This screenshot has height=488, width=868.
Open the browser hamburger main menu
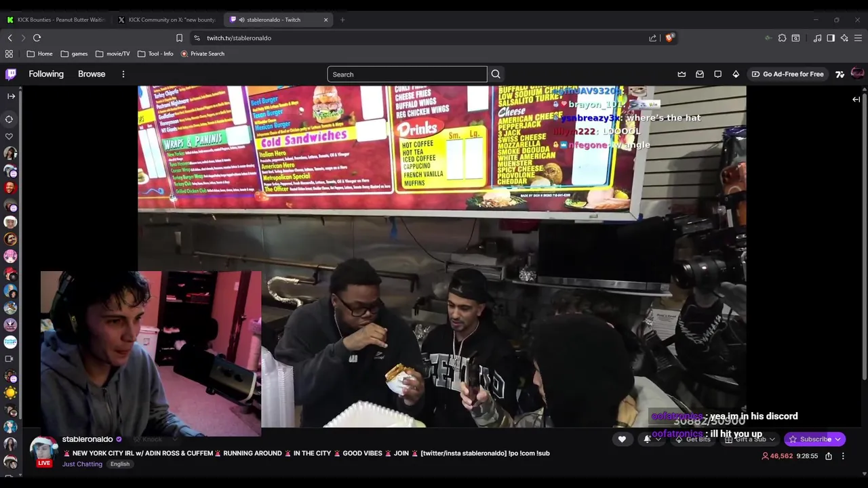coord(858,38)
